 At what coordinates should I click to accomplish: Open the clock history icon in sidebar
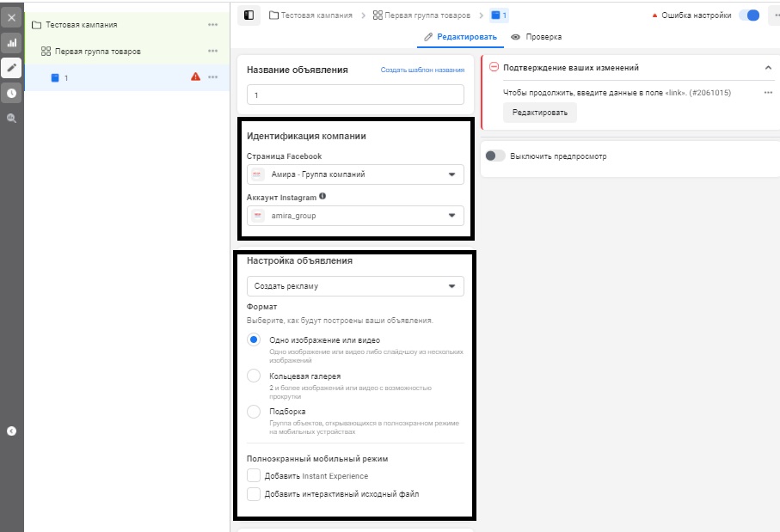(x=11, y=93)
